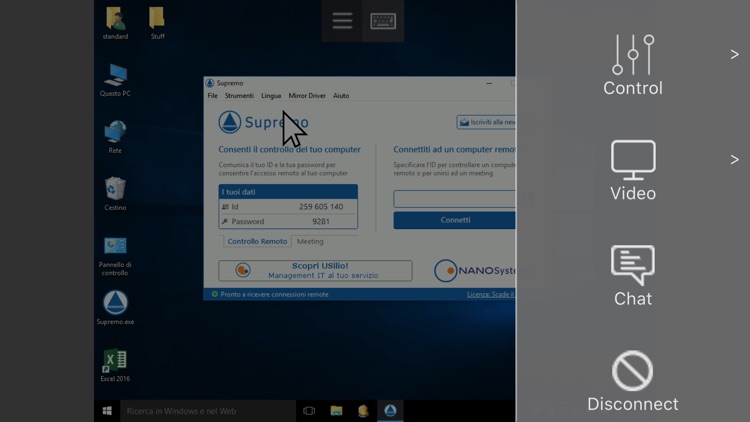Image resolution: width=750 pixels, height=422 pixels.
Task: Open Task View in taskbar
Action: 309,411
